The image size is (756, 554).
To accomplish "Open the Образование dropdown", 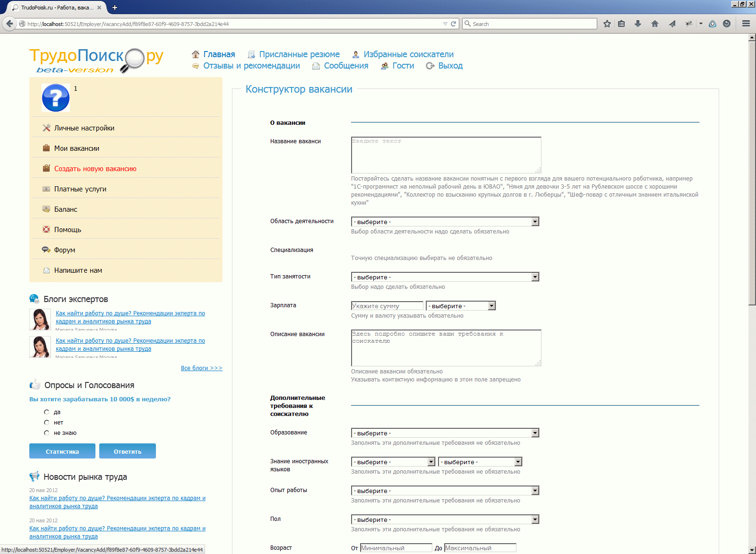I will (445, 433).
